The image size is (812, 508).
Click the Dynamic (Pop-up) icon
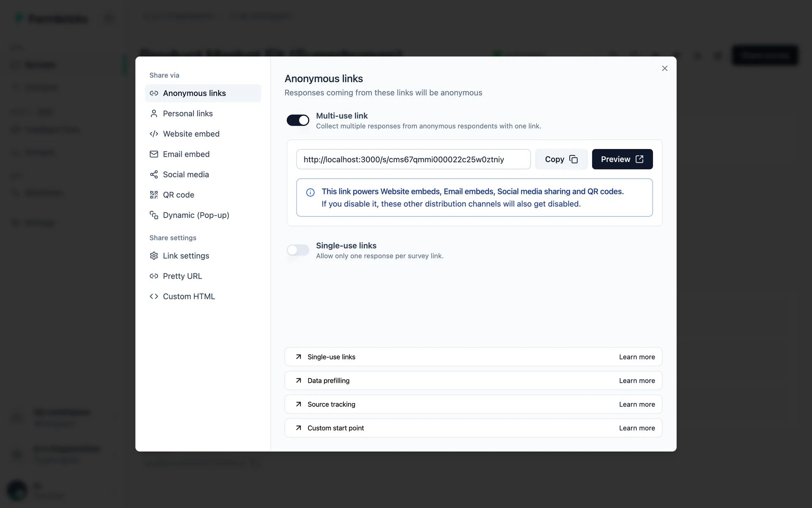[x=154, y=215]
